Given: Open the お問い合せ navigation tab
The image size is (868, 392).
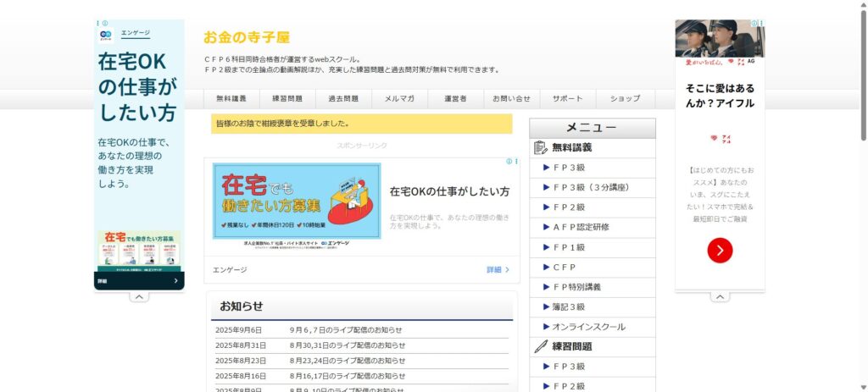Looking at the screenshot, I should click(511, 99).
